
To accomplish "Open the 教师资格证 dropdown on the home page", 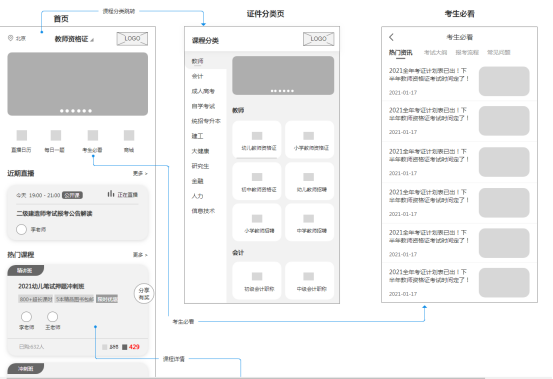I will (74, 39).
